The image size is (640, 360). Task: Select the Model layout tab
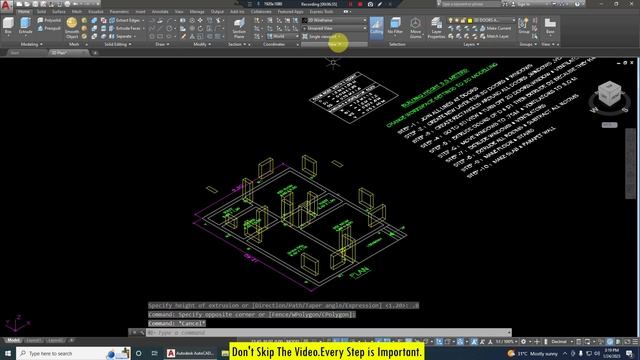(13, 340)
